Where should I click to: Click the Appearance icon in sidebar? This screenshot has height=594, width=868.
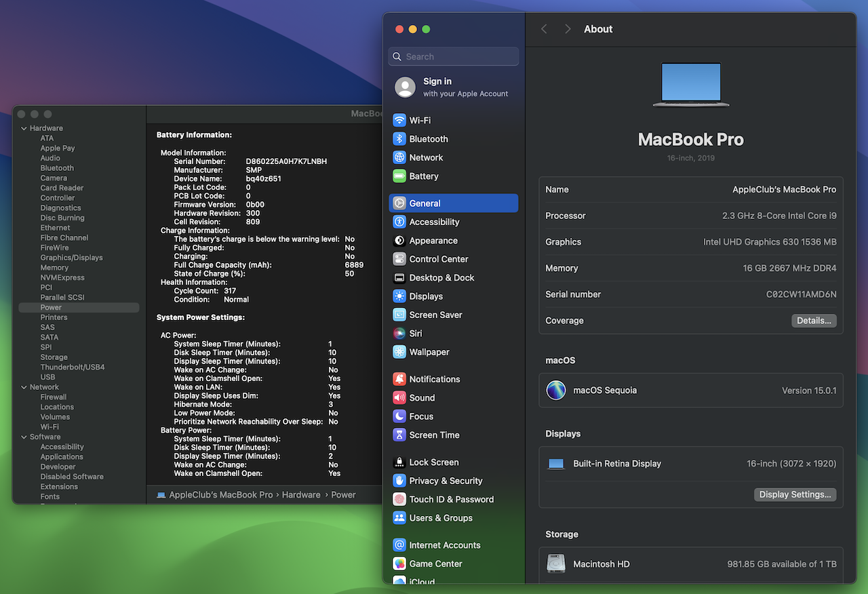coord(399,241)
